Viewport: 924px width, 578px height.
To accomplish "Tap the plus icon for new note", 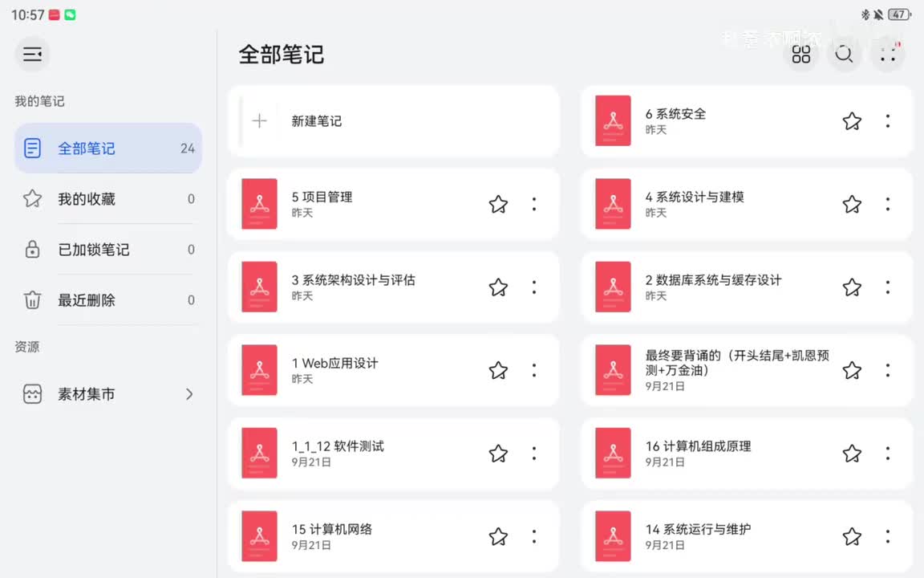I will point(259,121).
